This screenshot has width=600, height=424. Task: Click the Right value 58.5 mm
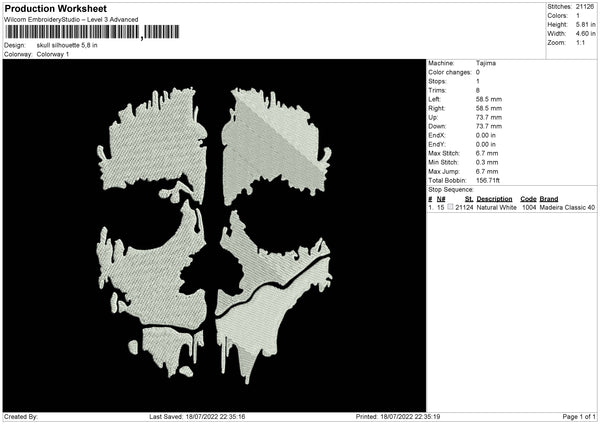click(x=489, y=109)
